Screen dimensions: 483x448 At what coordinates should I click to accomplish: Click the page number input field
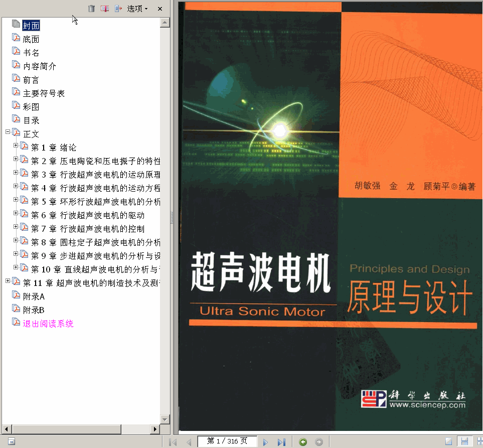tap(227, 441)
